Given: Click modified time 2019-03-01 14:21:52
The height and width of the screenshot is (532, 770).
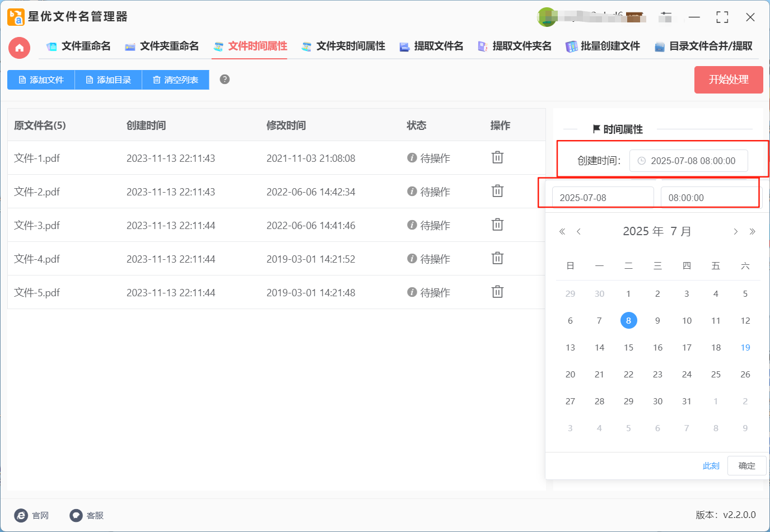Looking at the screenshot, I should (x=311, y=259).
